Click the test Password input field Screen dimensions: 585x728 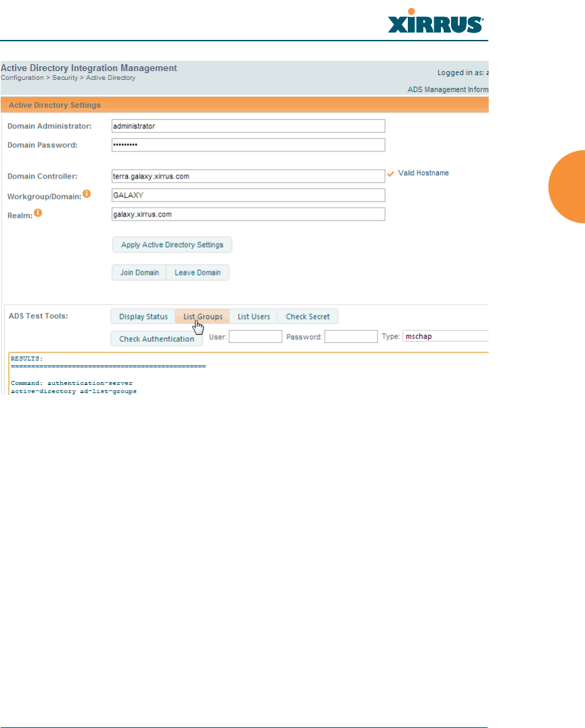coord(351,337)
